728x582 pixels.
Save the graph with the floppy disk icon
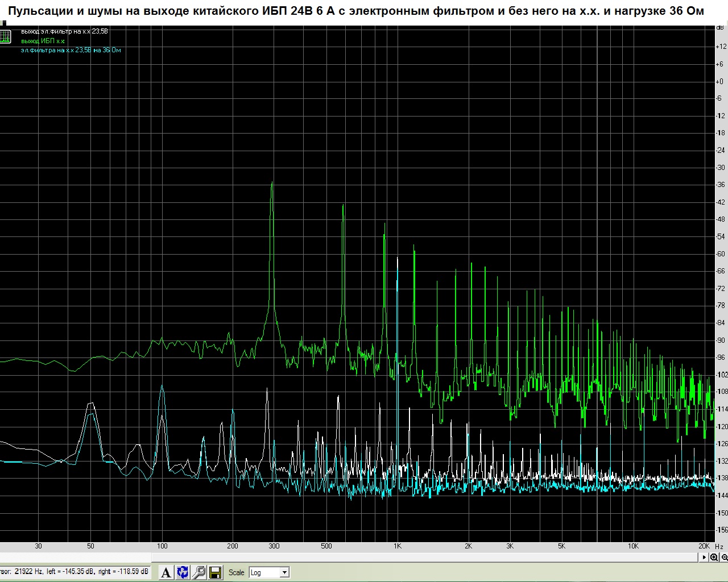click(x=216, y=572)
